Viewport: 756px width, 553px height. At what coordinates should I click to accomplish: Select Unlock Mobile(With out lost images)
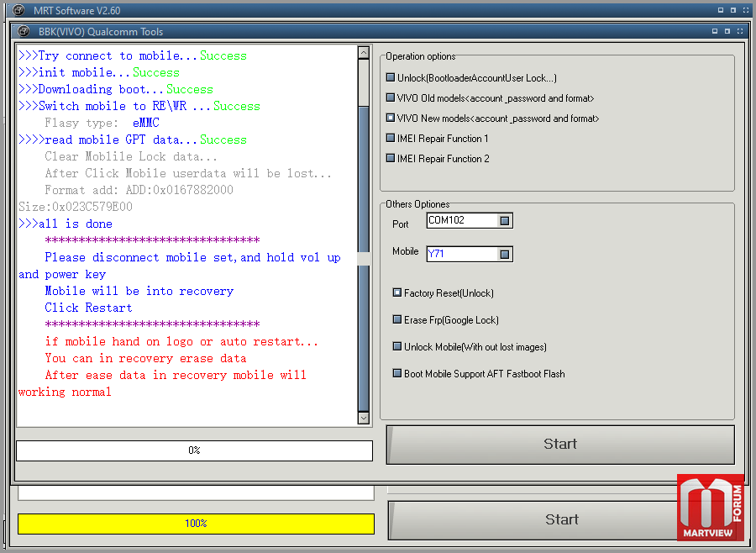[397, 347]
